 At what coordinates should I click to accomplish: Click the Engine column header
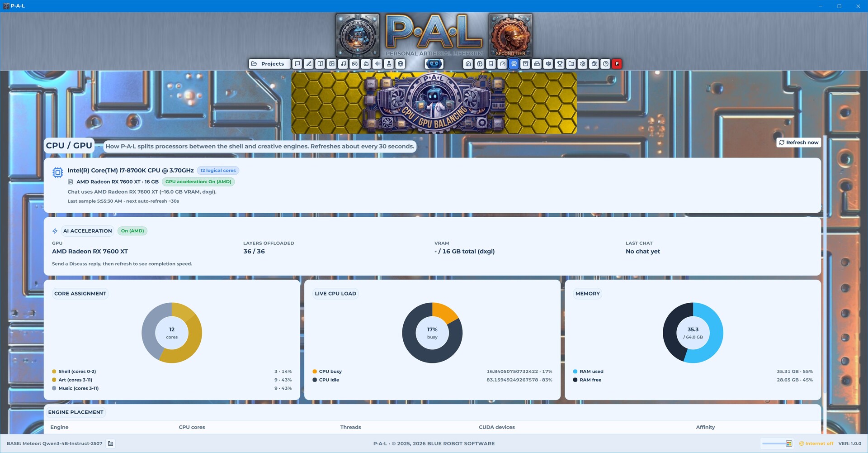pos(60,427)
